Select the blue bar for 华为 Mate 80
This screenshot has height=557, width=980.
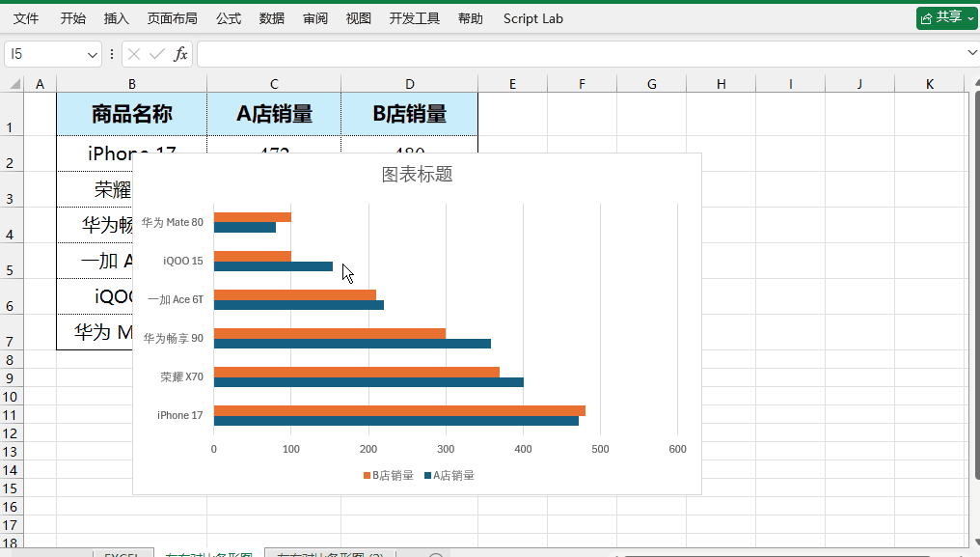pos(245,228)
